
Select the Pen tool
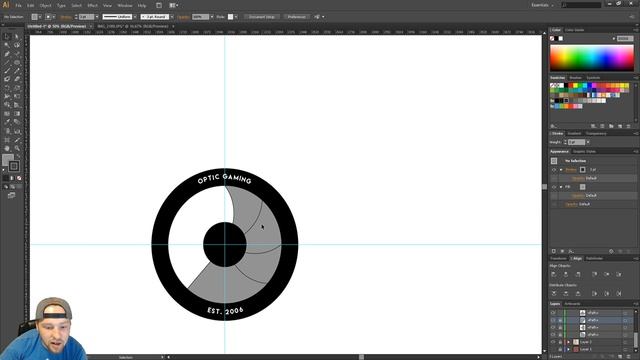pos(7,54)
